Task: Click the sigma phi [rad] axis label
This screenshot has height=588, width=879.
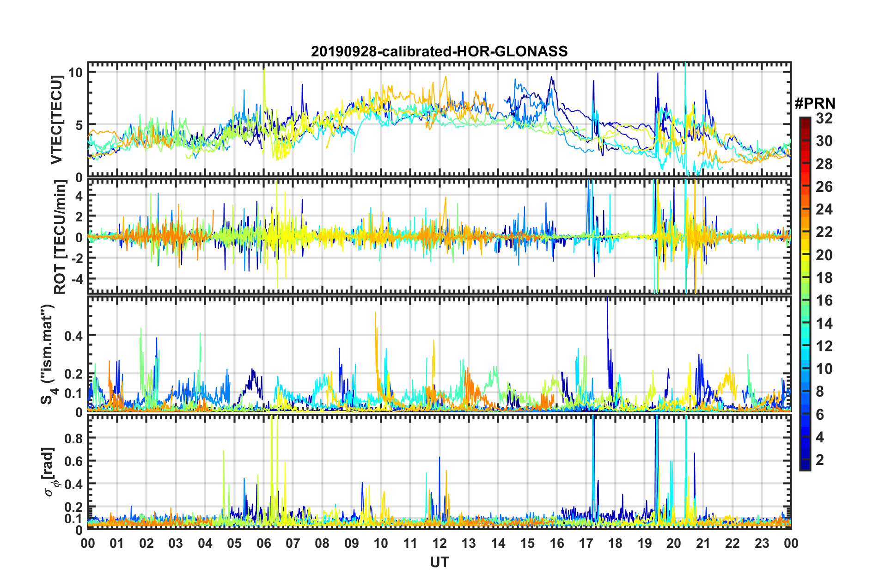Action: coord(50,472)
